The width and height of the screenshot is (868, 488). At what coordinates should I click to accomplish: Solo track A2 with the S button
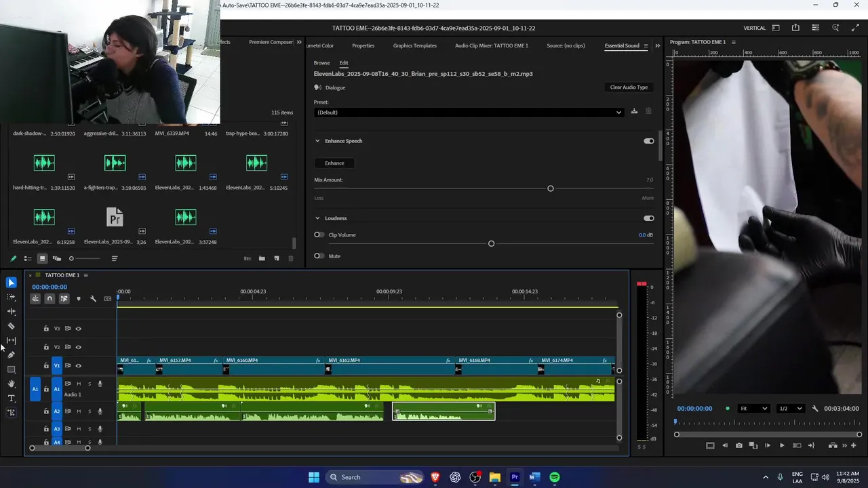[89, 411]
